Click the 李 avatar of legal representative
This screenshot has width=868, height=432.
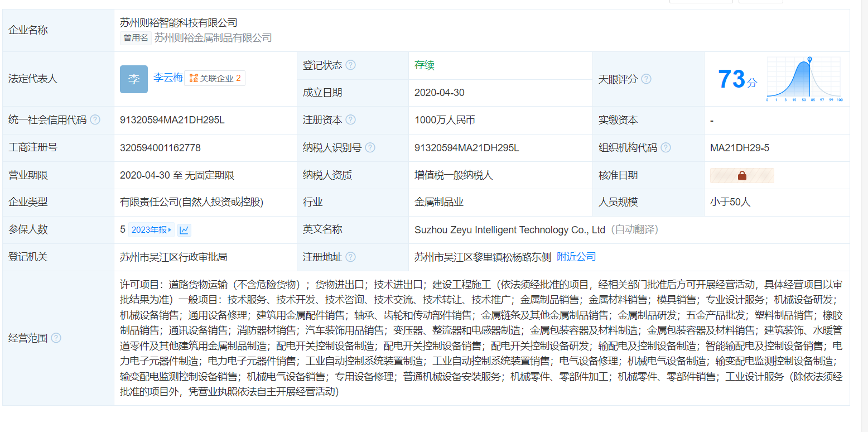tap(134, 79)
